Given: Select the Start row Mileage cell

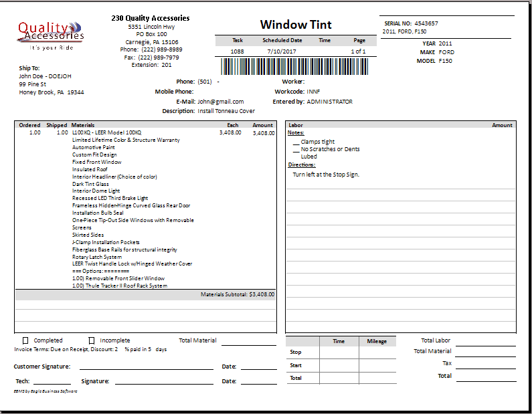Looking at the screenshot, I should pyautogui.click(x=377, y=365).
